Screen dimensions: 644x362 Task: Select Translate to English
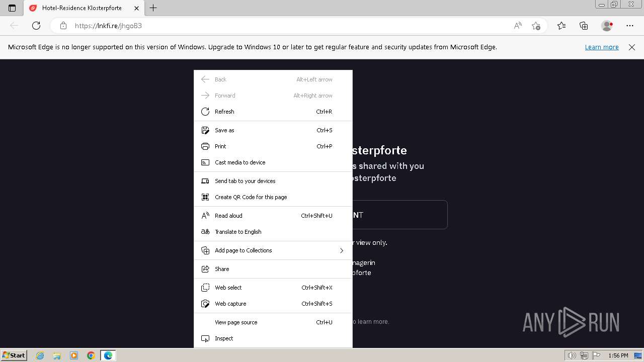[273, 232]
